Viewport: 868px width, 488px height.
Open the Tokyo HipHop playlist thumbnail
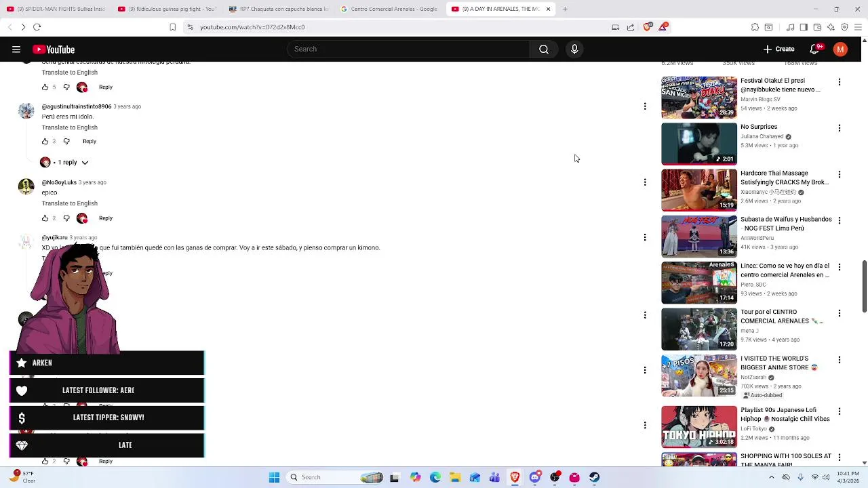pyautogui.click(x=699, y=427)
